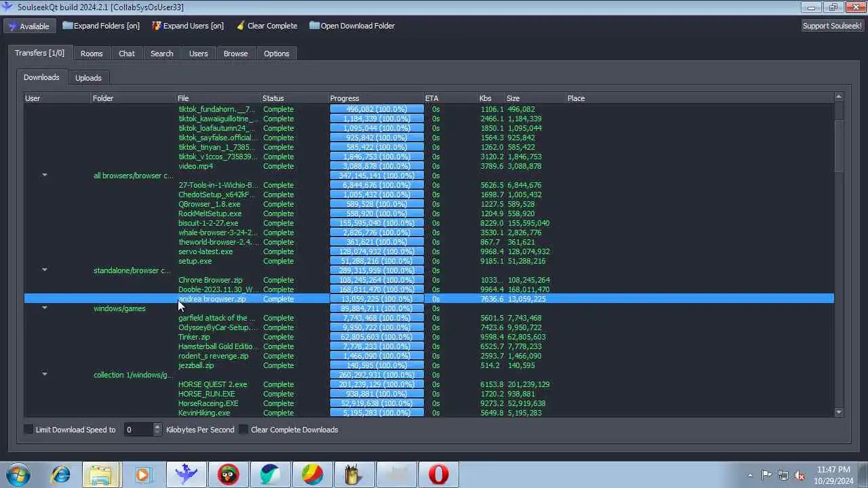
Task: Open the Chat tab
Action: (x=127, y=54)
